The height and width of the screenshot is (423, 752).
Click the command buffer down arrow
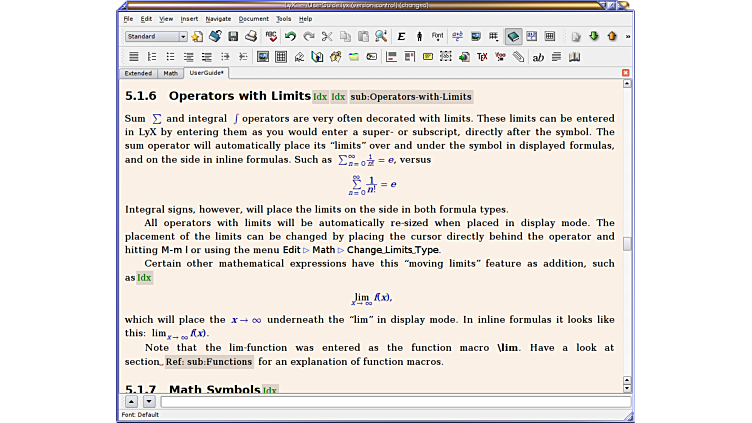tap(149, 401)
